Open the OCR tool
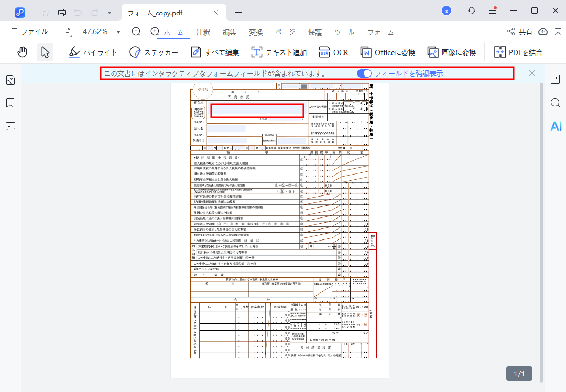Screen dimensions: 566x392 pos(333,52)
